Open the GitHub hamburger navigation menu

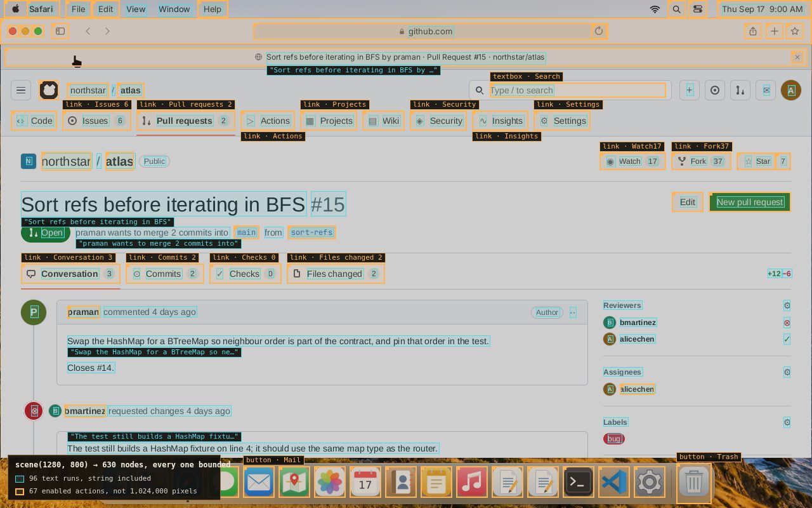click(21, 90)
